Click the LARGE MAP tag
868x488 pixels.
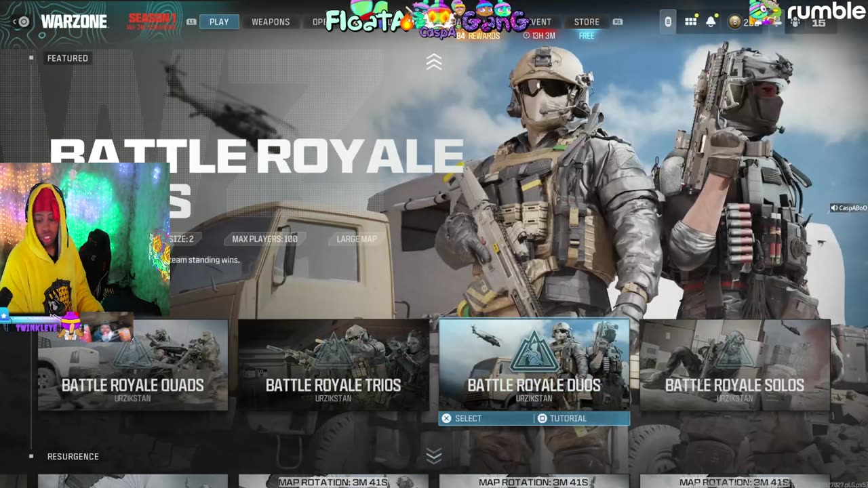point(357,239)
